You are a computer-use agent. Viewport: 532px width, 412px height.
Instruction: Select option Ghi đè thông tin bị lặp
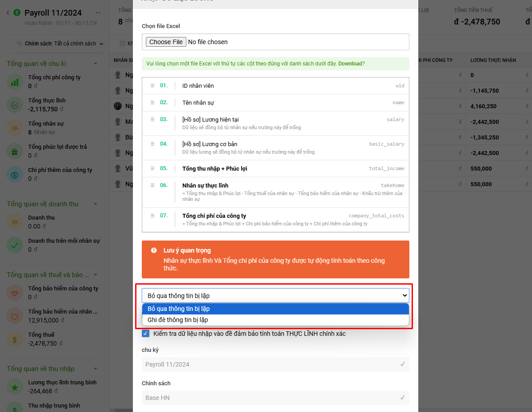[x=275, y=320]
